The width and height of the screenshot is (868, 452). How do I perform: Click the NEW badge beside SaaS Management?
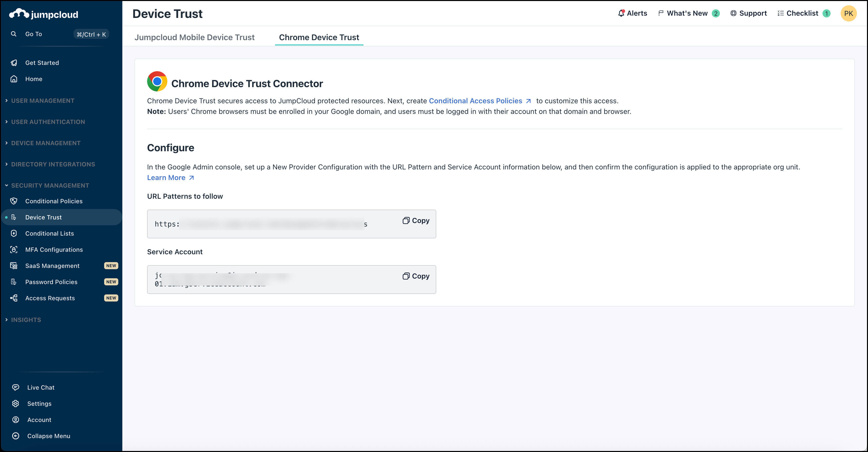111,266
